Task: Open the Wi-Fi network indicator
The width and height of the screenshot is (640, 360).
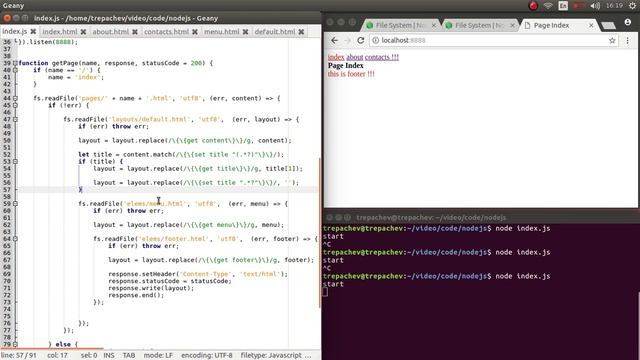Action: click(x=548, y=6)
